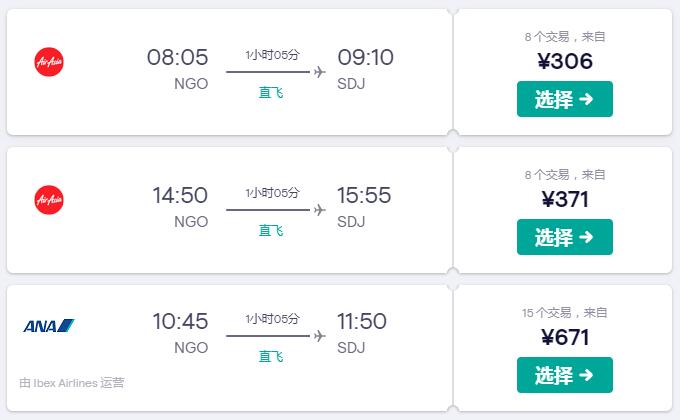Click the ¥306 price text
Image resolution: width=680 pixels, height=420 pixels.
565,61
